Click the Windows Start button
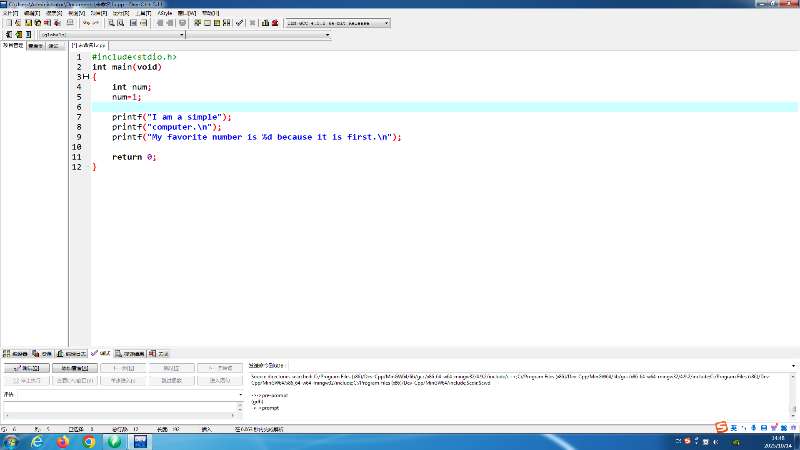Viewport: 800px width, 450px height. 11,442
